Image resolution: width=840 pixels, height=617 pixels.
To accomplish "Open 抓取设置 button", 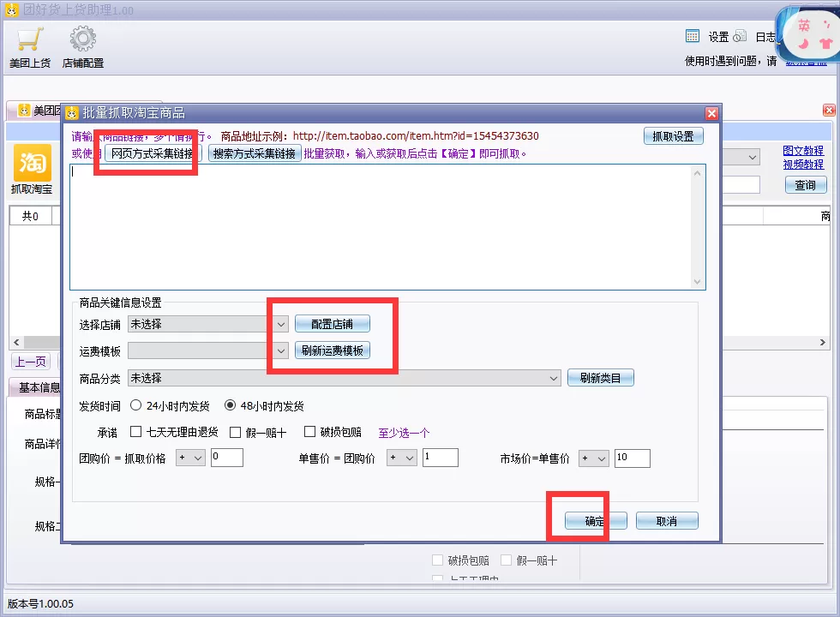I will click(x=674, y=136).
